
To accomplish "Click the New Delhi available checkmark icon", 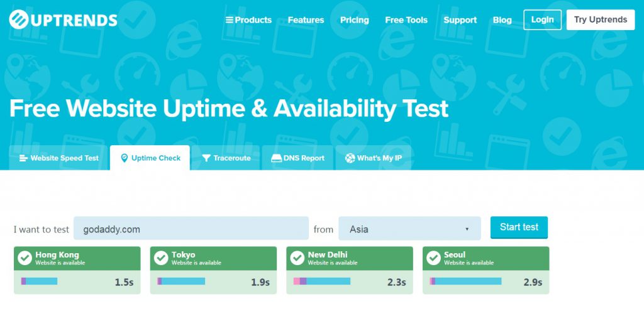I will coord(297,258).
